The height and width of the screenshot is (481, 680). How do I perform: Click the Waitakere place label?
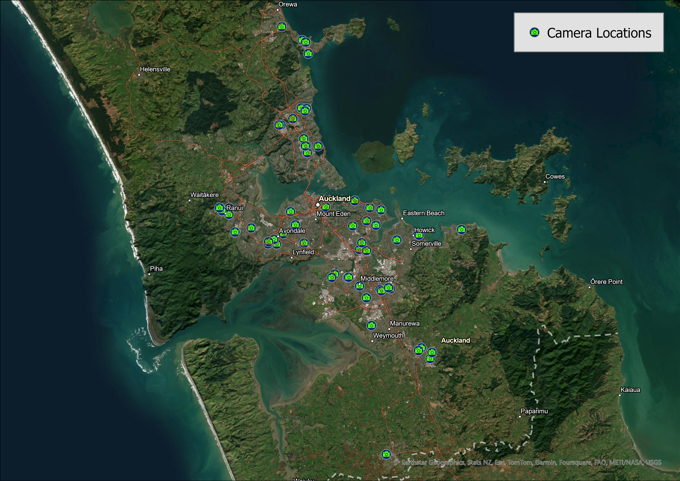[x=203, y=195]
